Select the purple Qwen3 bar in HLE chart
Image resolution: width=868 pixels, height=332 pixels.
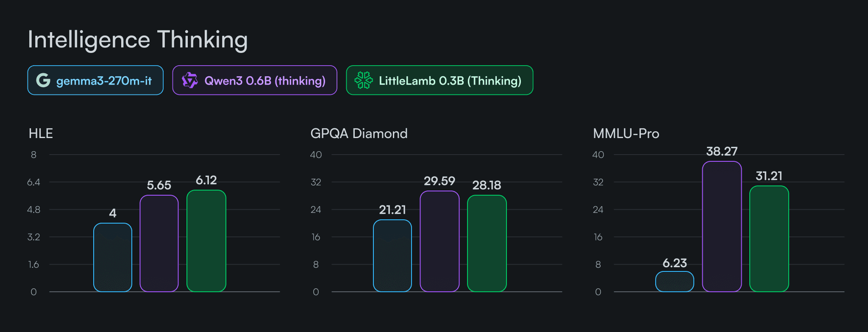coord(159,243)
